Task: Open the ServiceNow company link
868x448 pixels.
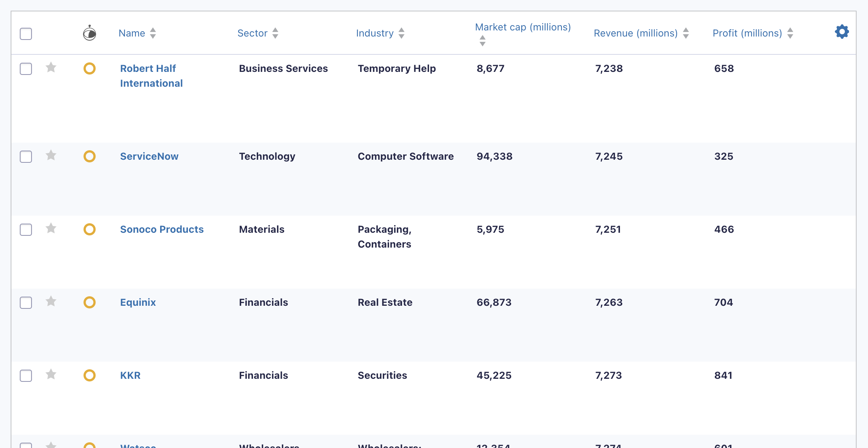Action: 149,156
